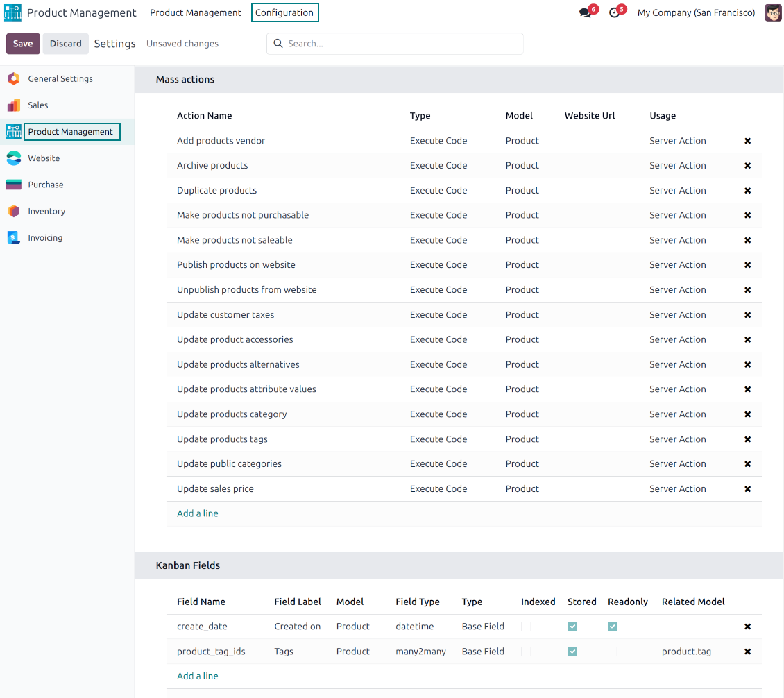Click the user avatar in top right
This screenshot has height=698, width=784.
click(x=773, y=12)
